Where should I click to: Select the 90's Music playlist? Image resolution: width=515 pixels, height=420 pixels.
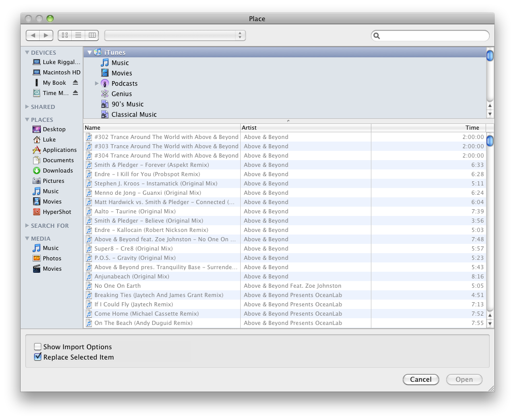pyautogui.click(x=122, y=104)
